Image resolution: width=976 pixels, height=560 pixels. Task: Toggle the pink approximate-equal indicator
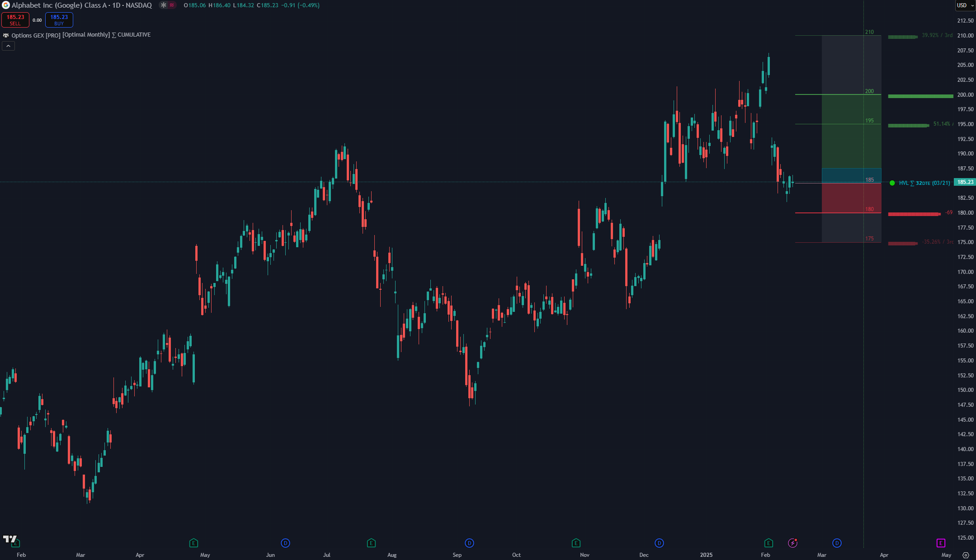[172, 5]
